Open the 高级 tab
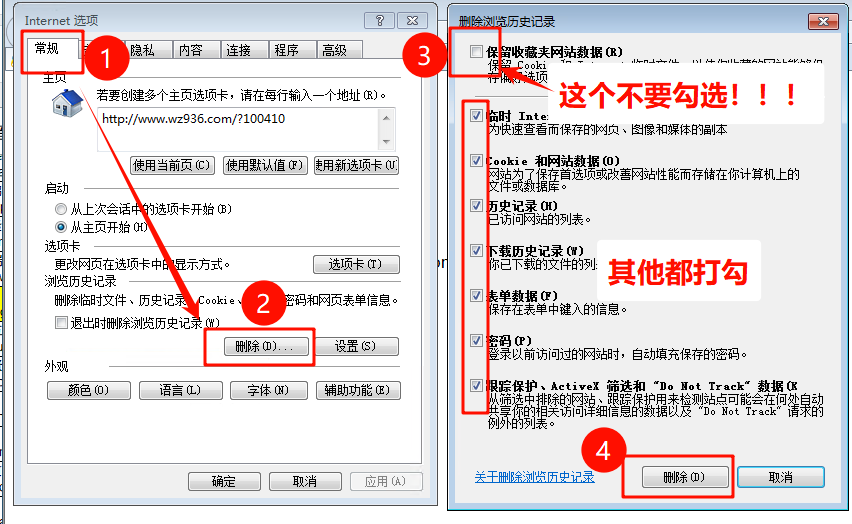852x524 pixels. click(334, 50)
